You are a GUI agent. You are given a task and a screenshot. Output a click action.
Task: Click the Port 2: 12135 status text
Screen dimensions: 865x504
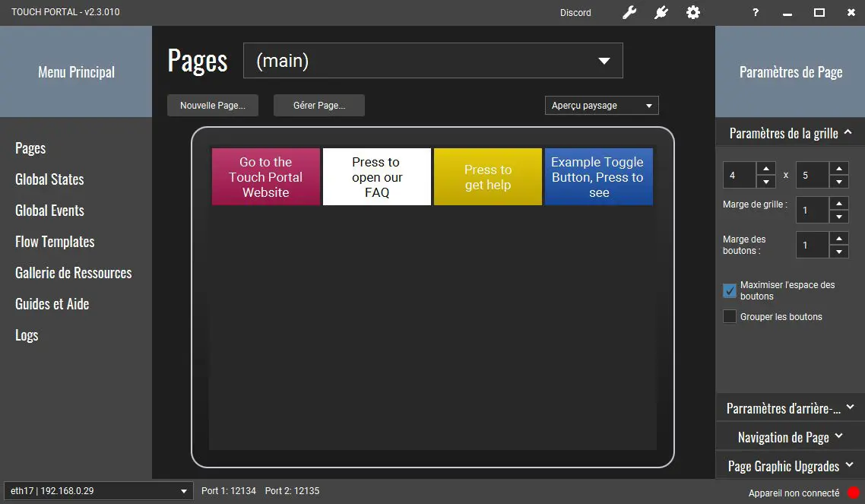point(292,491)
